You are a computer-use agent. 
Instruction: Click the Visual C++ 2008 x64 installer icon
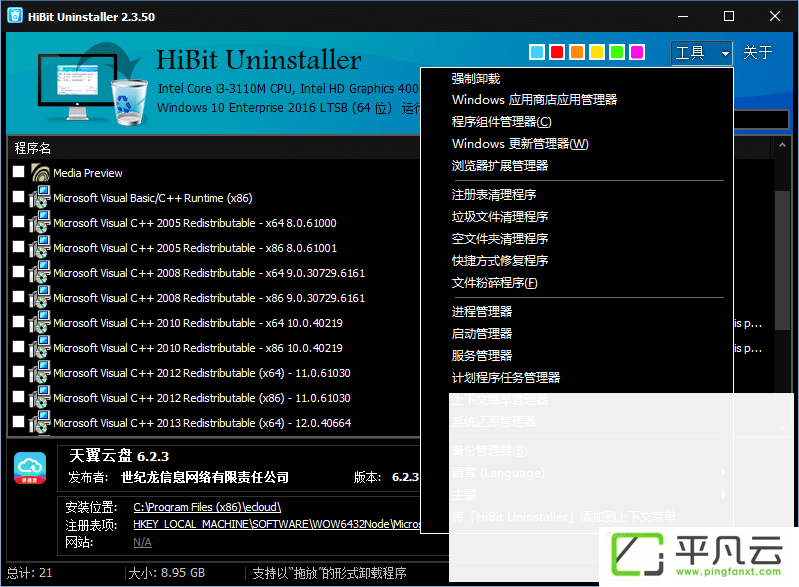pos(40,273)
